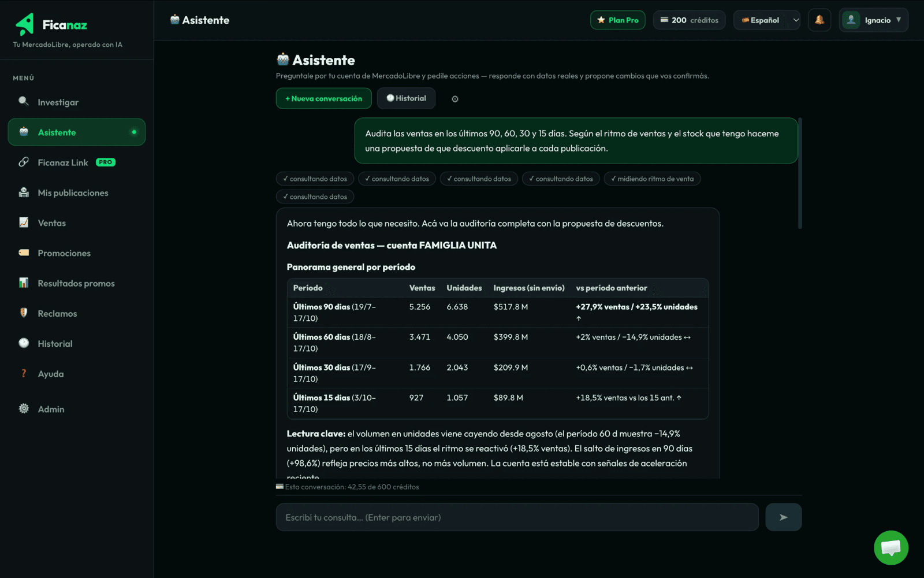Screen dimensions: 924x578
Task: Start a Nueva conversación
Action: pyautogui.click(x=324, y=98)
